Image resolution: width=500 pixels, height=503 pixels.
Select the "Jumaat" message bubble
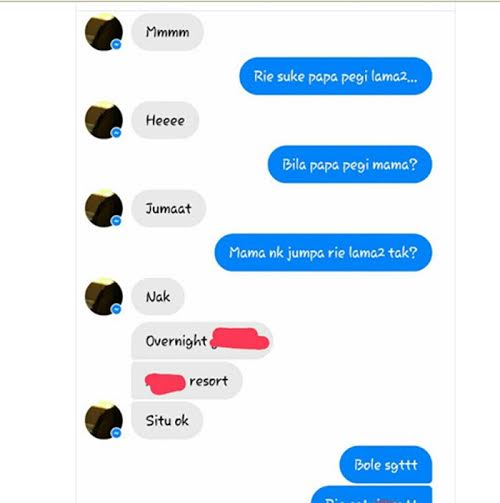(169, 208)
